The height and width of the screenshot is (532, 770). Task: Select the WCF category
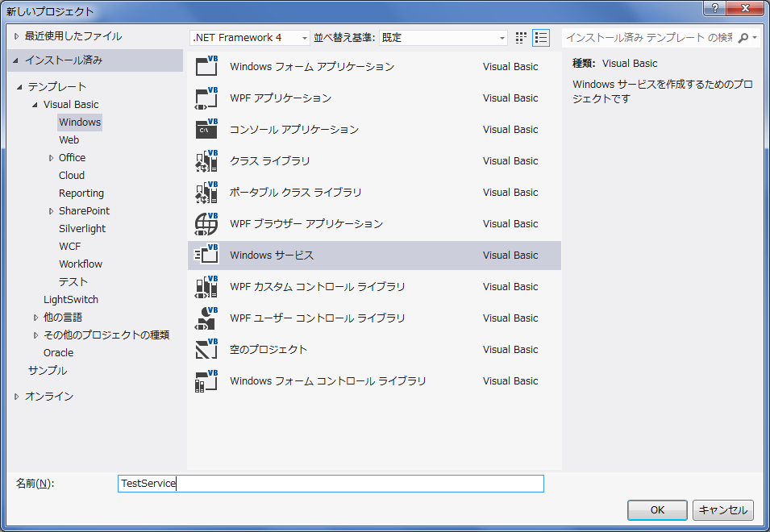coord(69,247)
